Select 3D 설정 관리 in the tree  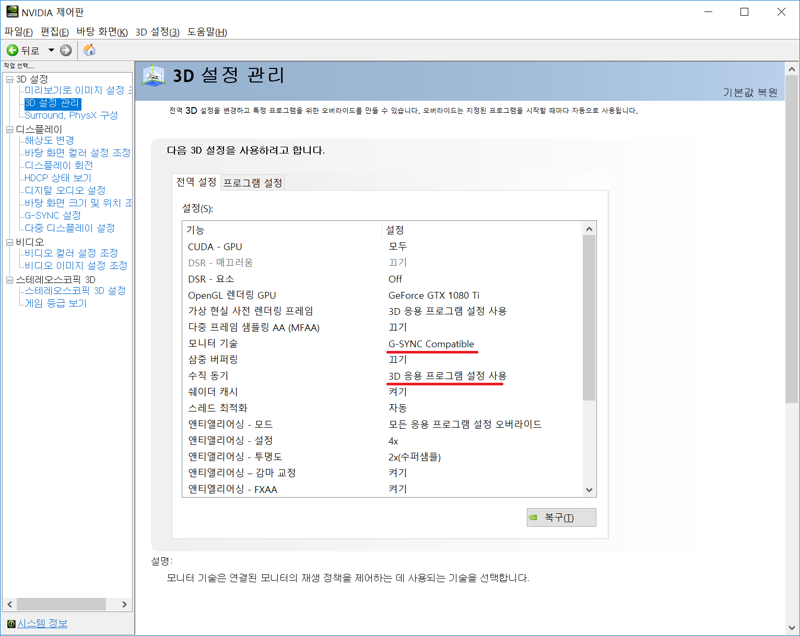click(53, 103)
